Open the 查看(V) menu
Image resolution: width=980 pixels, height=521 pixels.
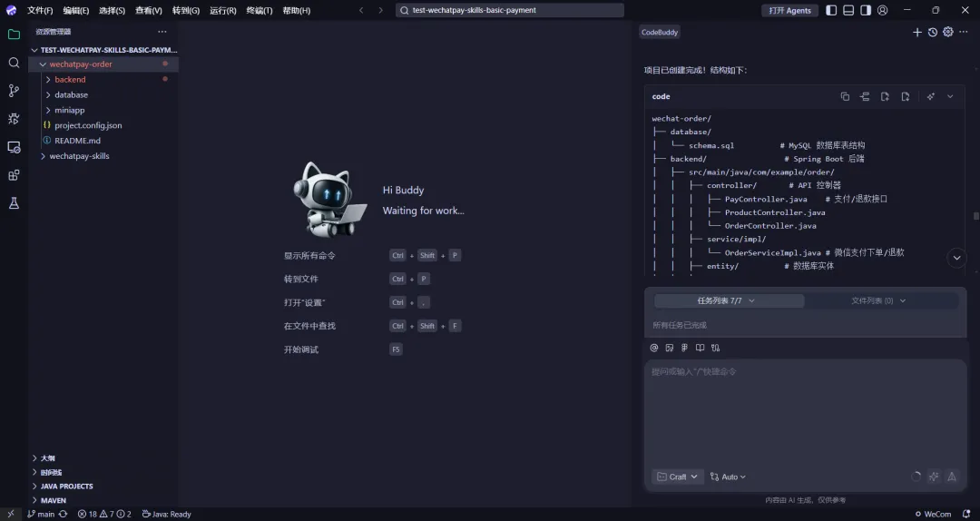coord(149,10)
